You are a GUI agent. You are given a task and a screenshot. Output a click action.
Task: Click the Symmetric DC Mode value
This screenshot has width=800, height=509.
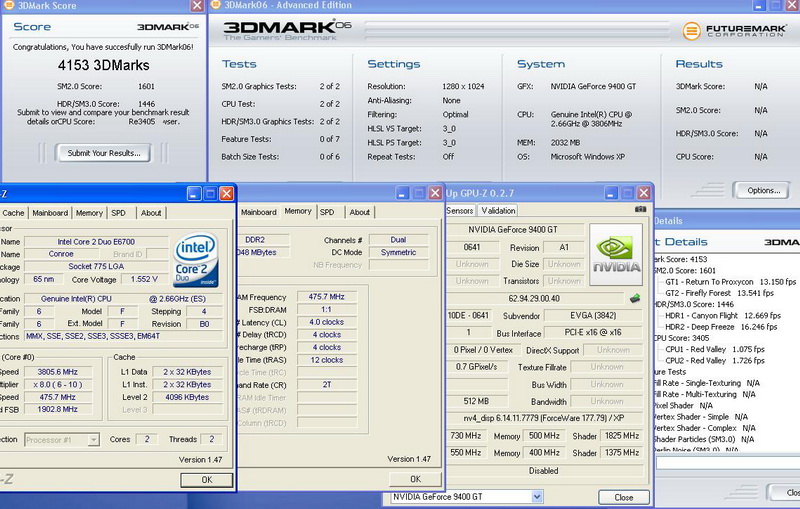(x=398, y=252)
